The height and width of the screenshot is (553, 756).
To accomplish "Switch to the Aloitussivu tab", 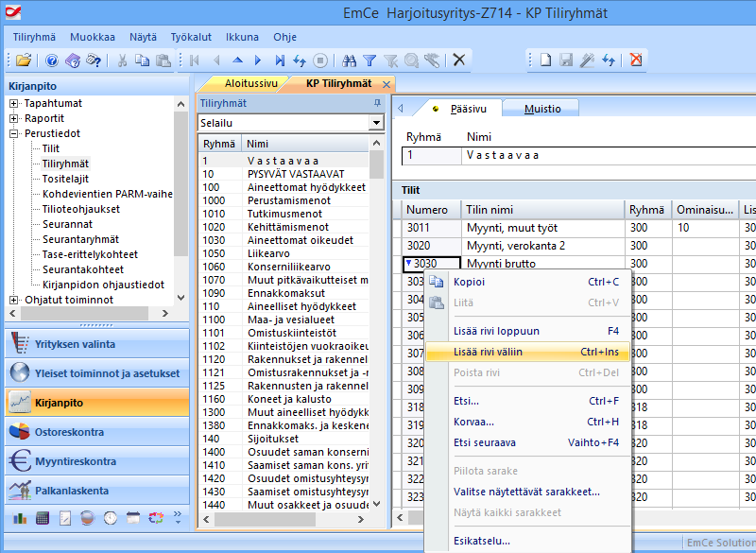I will point(250,83).
